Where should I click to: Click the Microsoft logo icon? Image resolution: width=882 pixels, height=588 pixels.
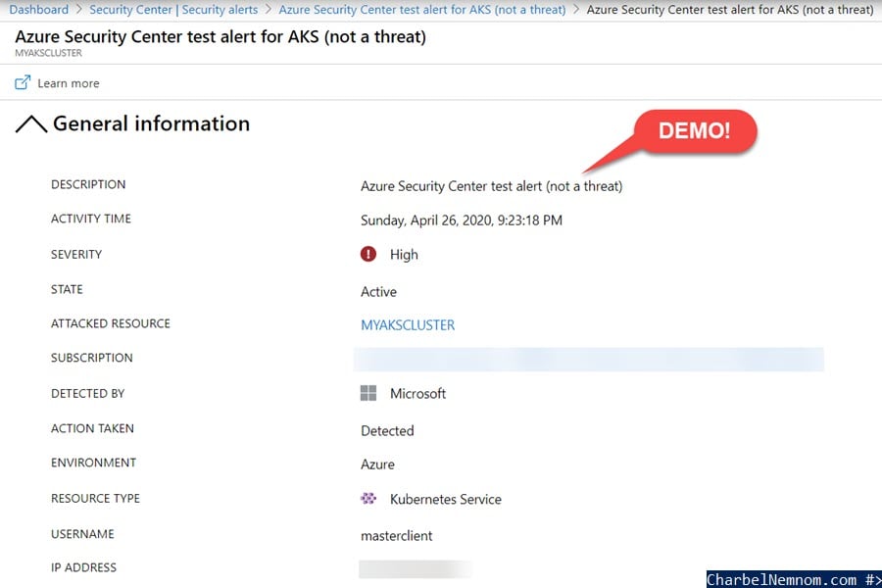368,393
